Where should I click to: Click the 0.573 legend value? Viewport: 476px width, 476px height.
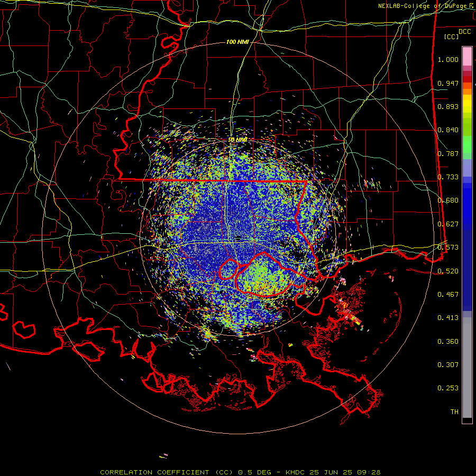[448, 248]
